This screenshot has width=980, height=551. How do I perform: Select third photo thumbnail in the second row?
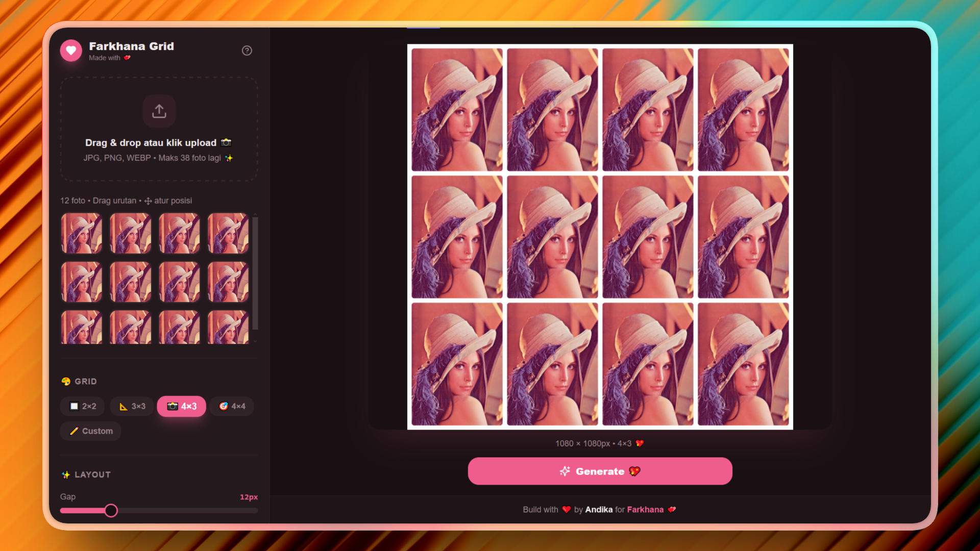tap(180, 282)
